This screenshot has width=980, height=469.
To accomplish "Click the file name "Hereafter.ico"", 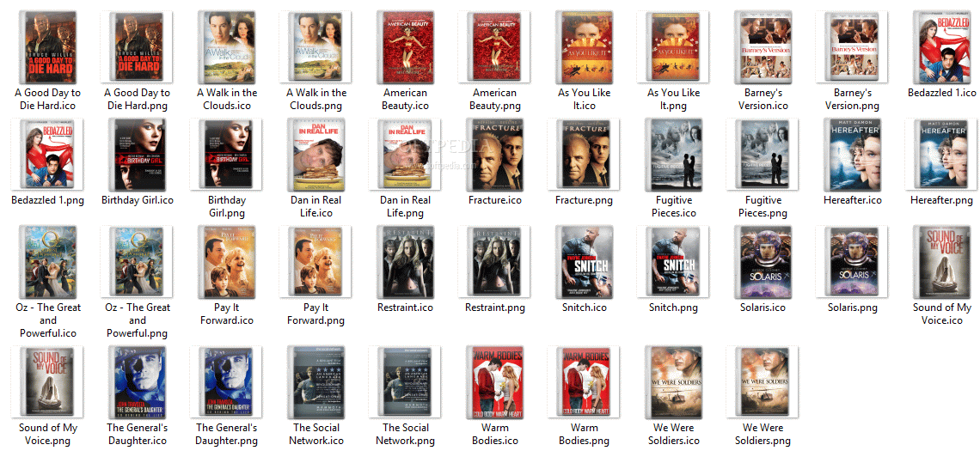I will pos(853,200).
